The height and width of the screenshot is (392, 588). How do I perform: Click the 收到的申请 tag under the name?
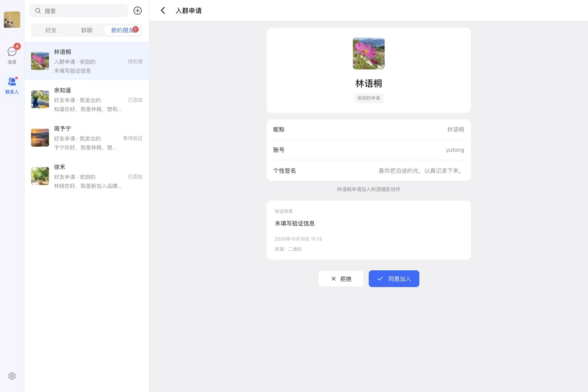pyautogui.click(x=369, y=98)
